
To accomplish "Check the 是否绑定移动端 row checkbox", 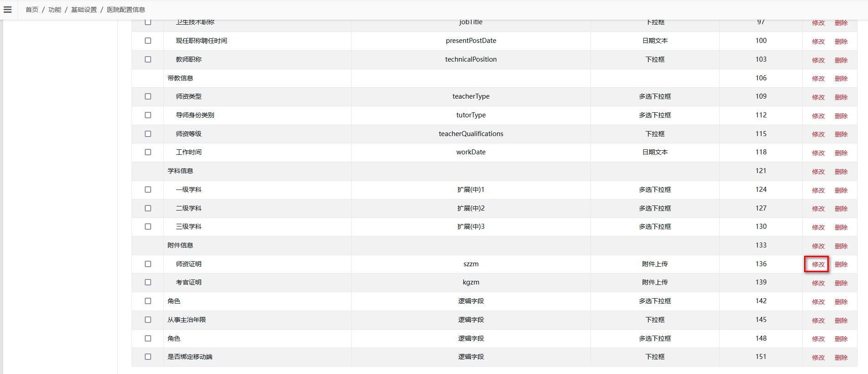I will (x=148, y=357).
